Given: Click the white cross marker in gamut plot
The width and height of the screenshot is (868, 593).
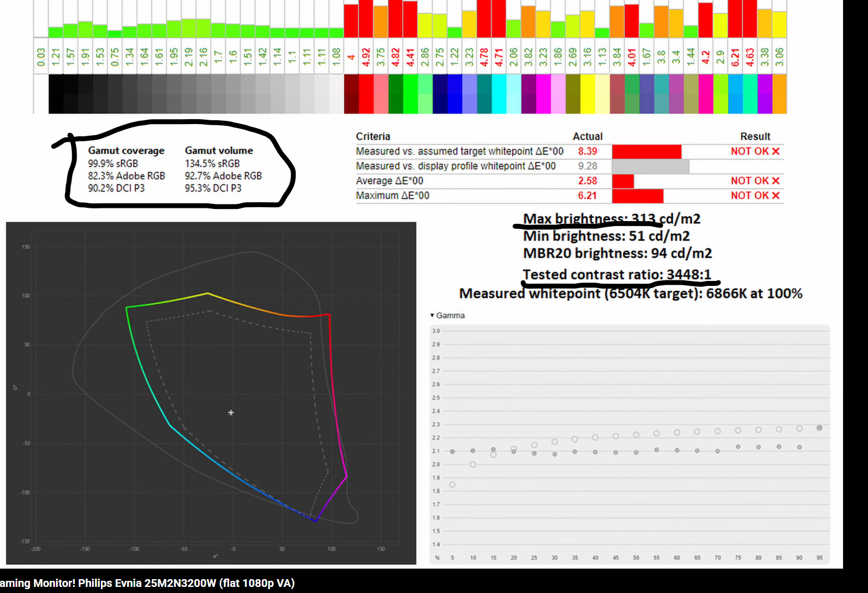Looking at the screenshot, I should pos(231,412).
